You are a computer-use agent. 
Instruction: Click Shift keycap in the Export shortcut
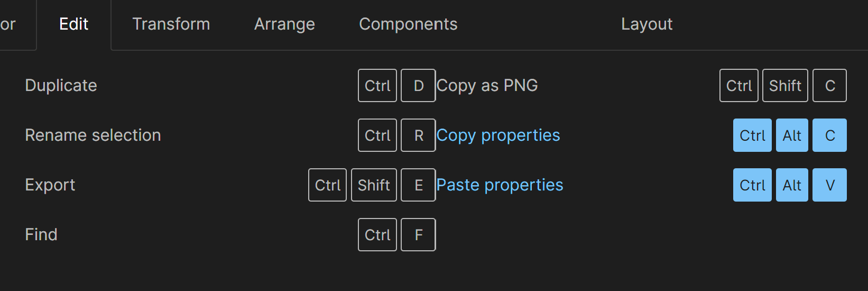[x=374, y=185]
